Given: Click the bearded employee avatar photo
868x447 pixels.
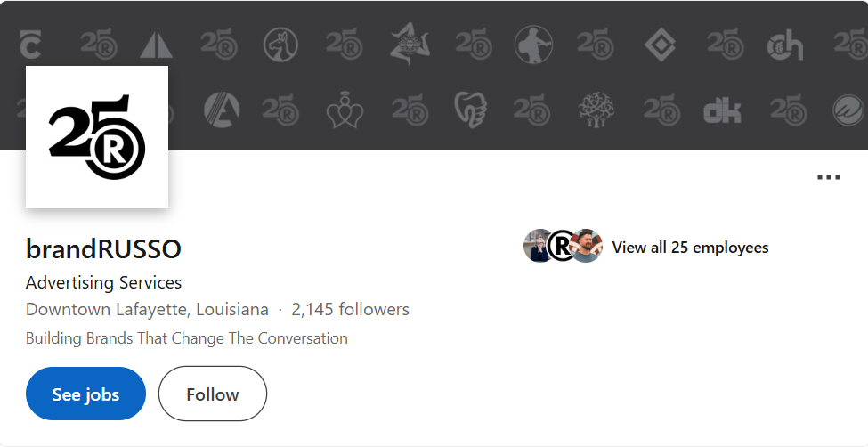Looking at the screenshot, I should (588, 246).
